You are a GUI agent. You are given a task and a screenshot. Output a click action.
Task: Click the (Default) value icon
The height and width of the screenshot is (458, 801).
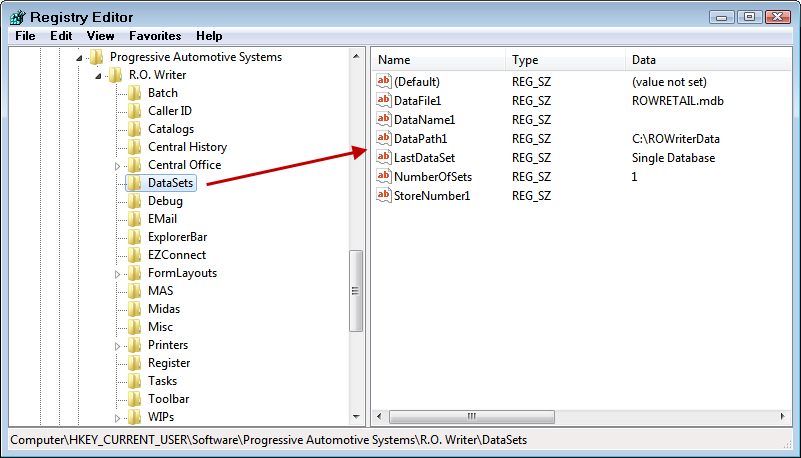(x=384, y=82)
